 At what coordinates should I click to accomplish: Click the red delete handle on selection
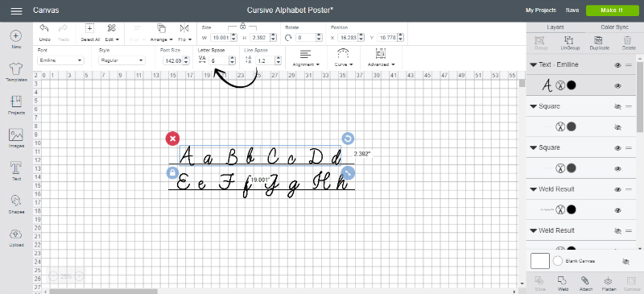[x=172, y=139]
